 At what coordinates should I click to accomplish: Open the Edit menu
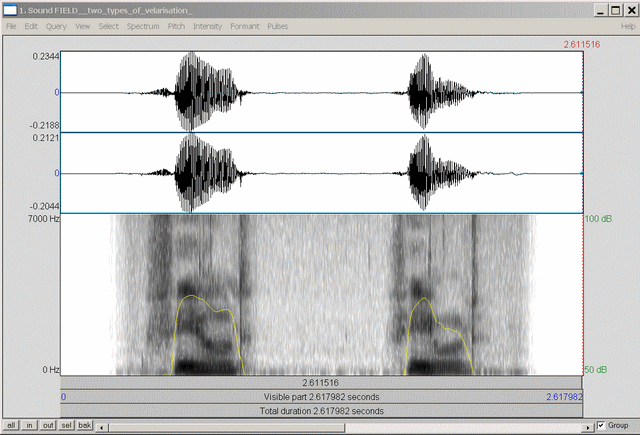[x=31, y=25]
